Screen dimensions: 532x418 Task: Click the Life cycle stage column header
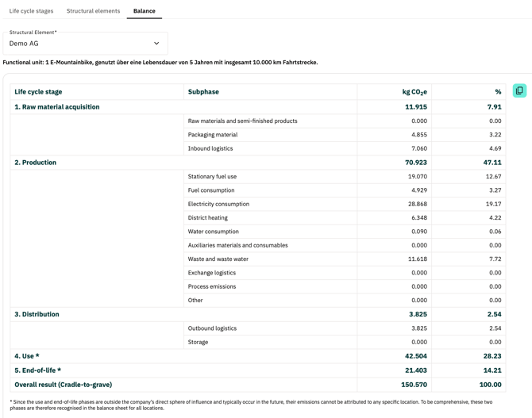click(x=38, y=92)
